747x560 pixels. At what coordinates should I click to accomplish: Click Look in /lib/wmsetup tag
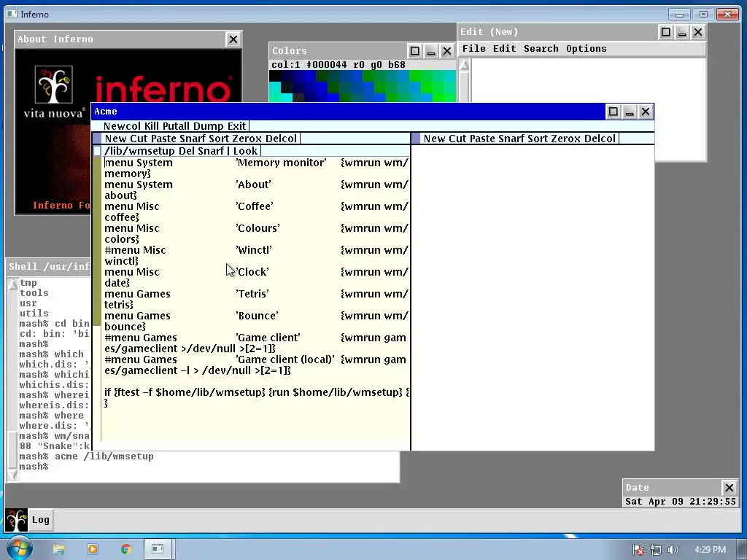(x=245, y=151)
